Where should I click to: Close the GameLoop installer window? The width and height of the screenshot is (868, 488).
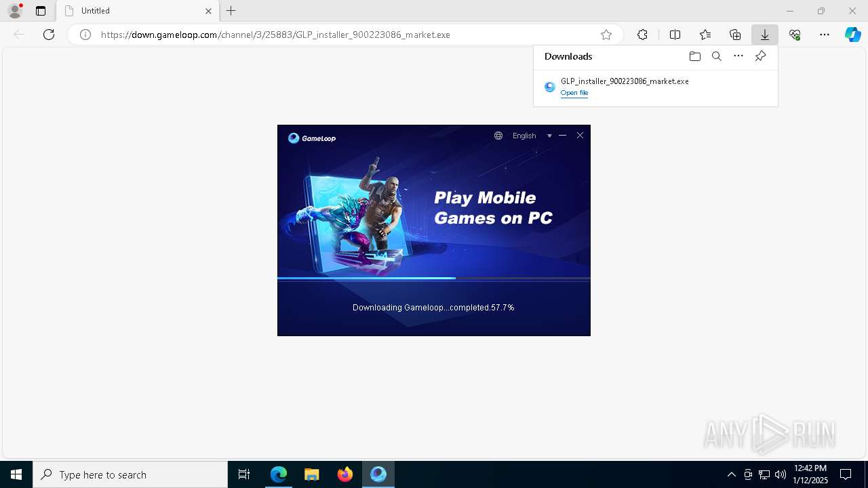580,136
